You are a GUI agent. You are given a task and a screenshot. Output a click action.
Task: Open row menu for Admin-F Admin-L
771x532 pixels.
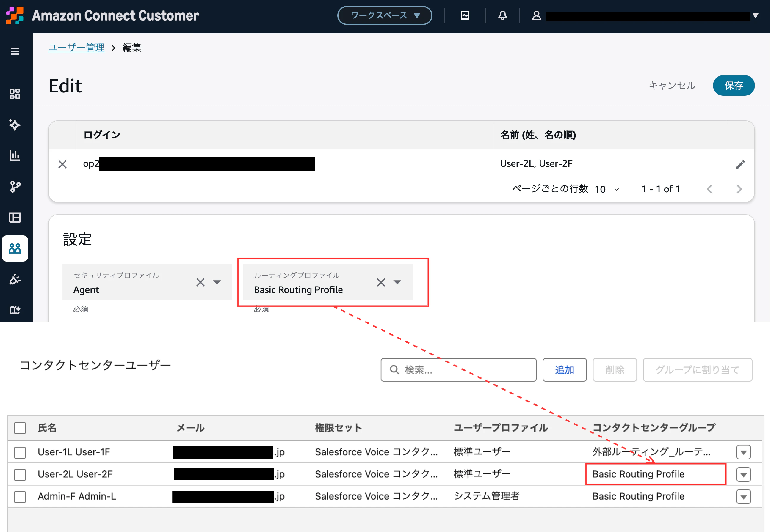pyautogui.click(x=744, y=497)
